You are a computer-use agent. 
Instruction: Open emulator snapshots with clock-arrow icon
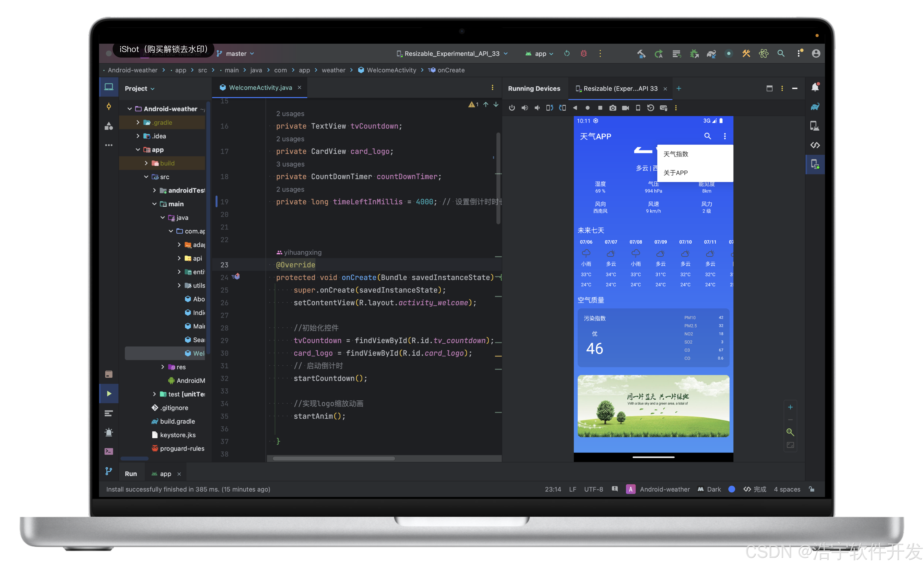coord(651,108)
